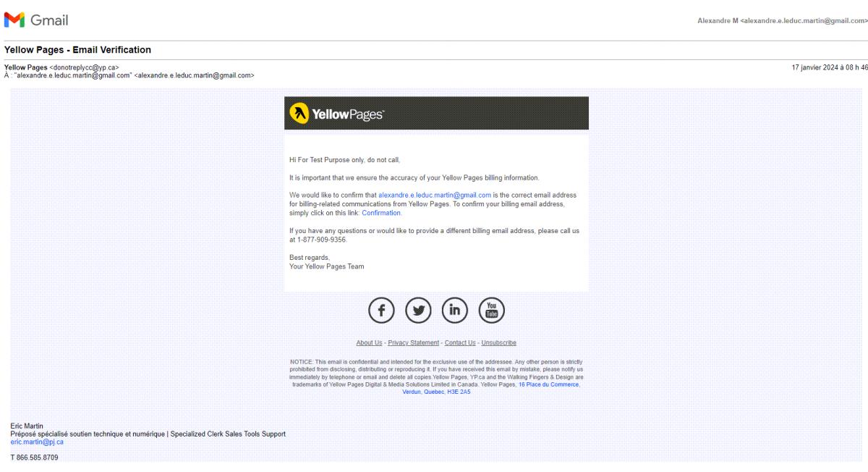Open the YouTube social icon
868x472 pixels.
(x=492, y=310)
